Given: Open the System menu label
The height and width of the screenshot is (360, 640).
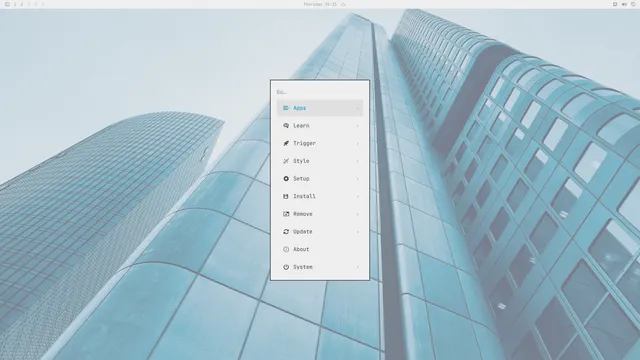Looking at the screenshot, I should 303,267.
